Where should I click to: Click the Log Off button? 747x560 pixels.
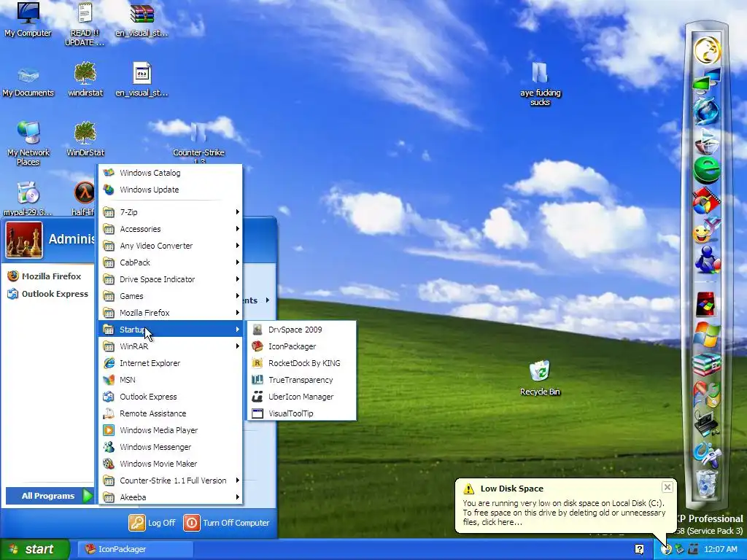pyautogui.click(x=152, y=523)
